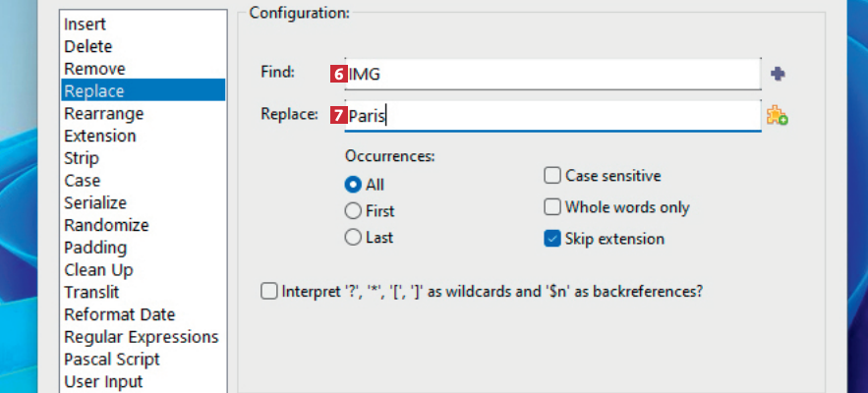Click the plus icon beside Find field
868x393 pixels.
click(x=779, y=74)
